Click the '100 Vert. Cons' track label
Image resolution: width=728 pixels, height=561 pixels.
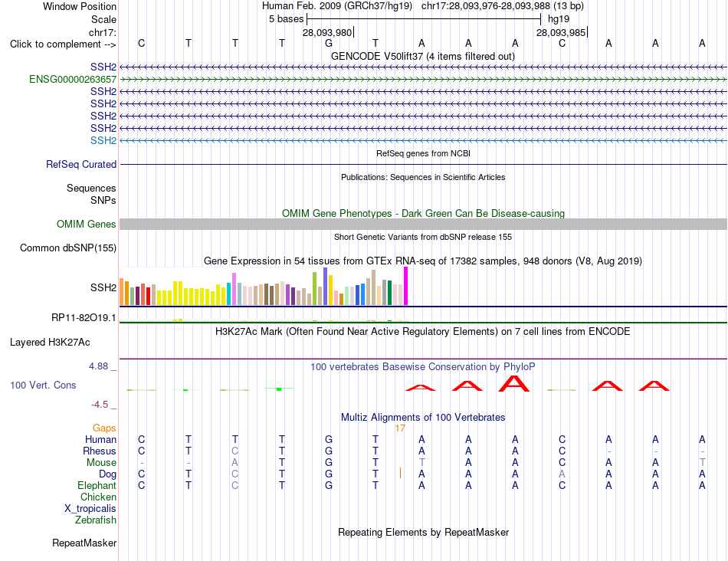point(43,385)
